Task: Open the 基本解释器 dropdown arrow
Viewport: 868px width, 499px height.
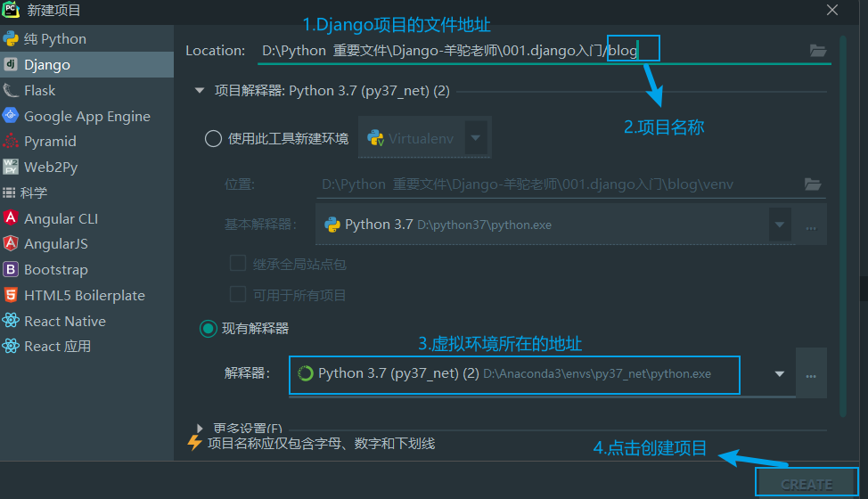Action: coord(780,225)
